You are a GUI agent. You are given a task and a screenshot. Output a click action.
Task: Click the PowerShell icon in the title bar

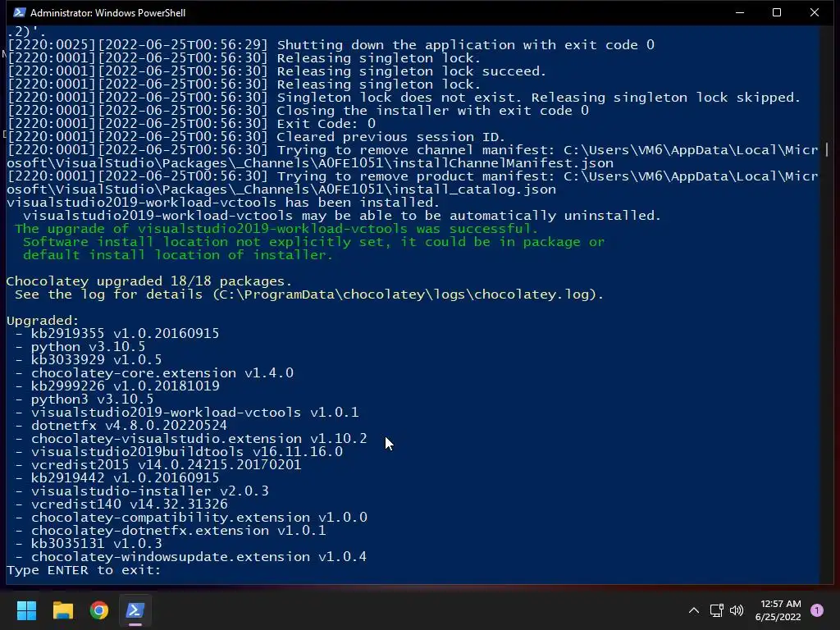click(20, 12)
